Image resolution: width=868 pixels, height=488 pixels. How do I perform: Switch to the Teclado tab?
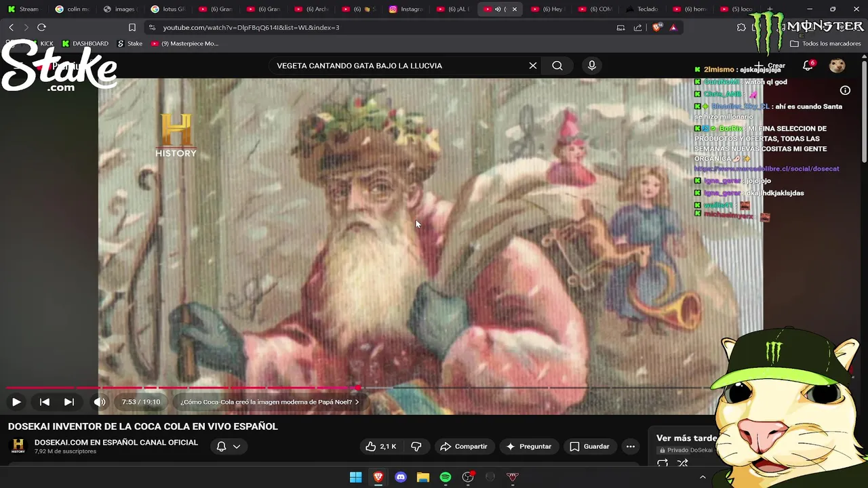[x=643, y=9]
